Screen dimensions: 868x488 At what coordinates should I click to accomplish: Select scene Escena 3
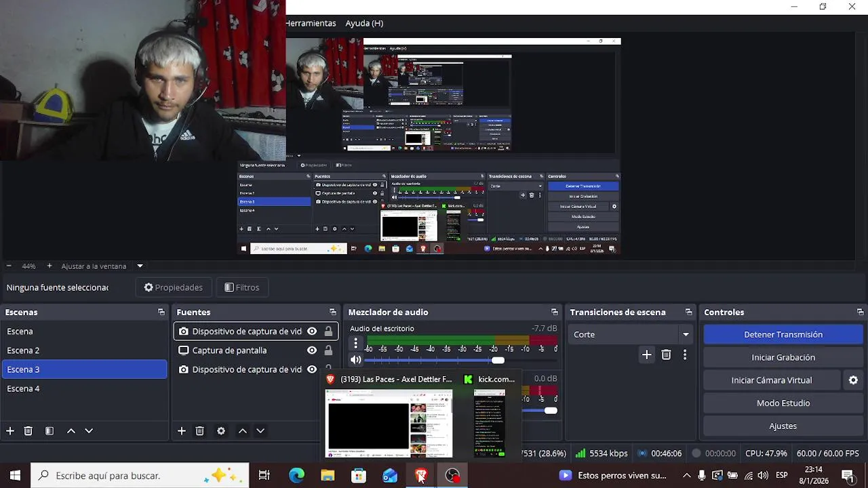click(85, 369)
